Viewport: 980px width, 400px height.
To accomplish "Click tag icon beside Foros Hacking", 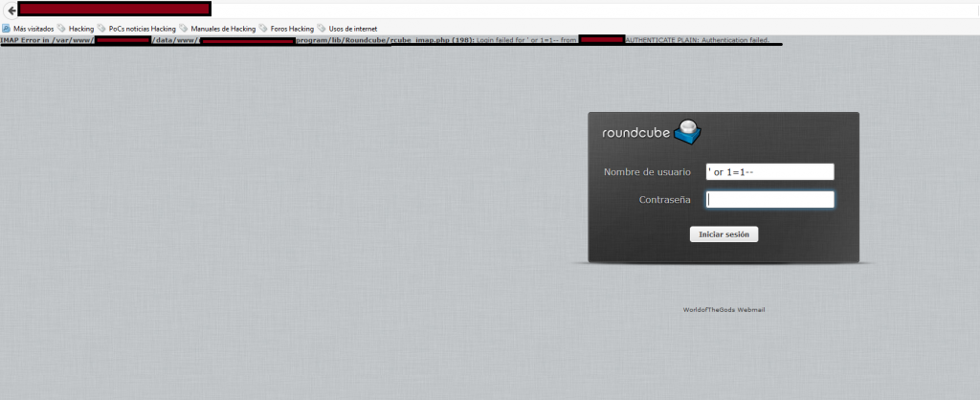I will click(262, 29).
